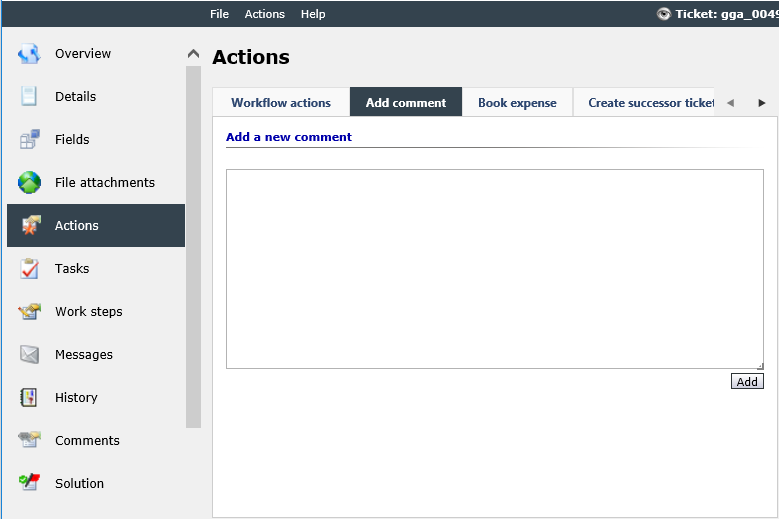779x519 pixels.
Task: Open the Work steps icon
Action: 29,311
